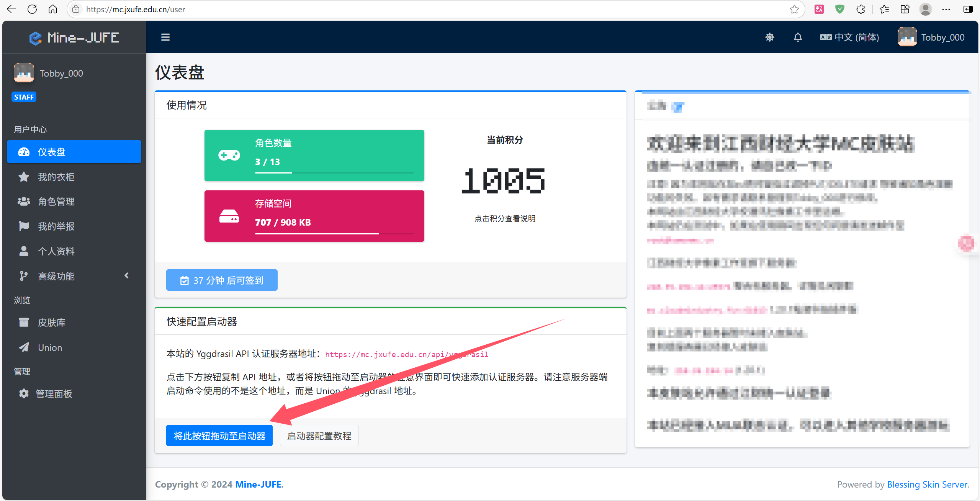The height and width of the screenshot is (501, 980).
Task: Click the 仪表盘 dashboard gauge icon
Action: point(24,152)
